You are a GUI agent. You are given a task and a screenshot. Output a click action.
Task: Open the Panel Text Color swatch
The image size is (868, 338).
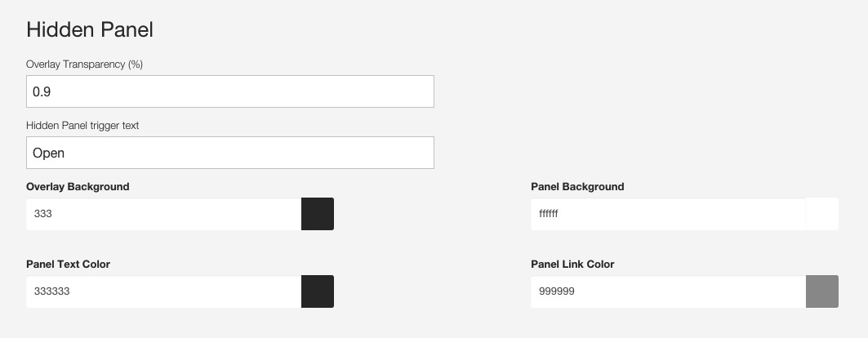point(318,291)
